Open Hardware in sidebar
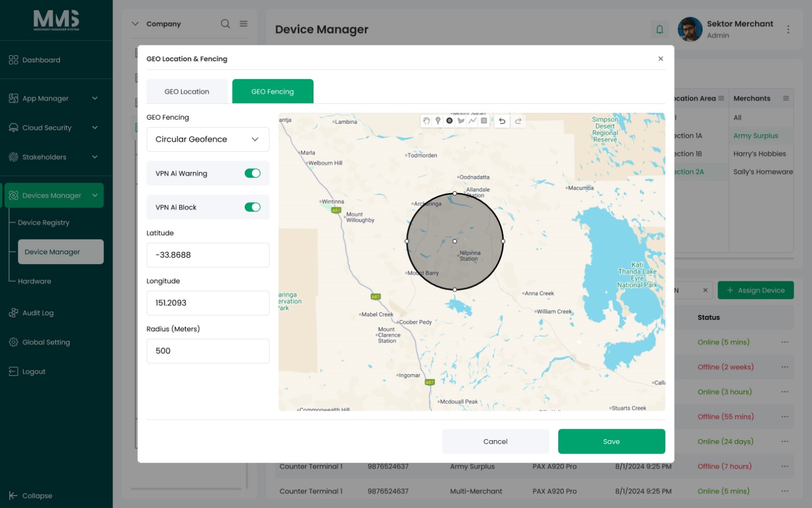This screenshot has height=508, width=812. tap(35, 281)
